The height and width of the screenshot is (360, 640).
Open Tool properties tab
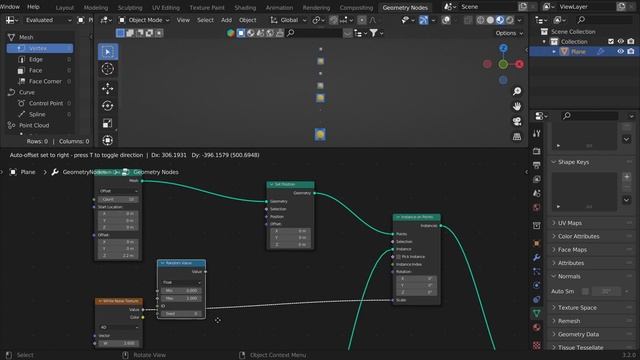click(x=537, y=133)
